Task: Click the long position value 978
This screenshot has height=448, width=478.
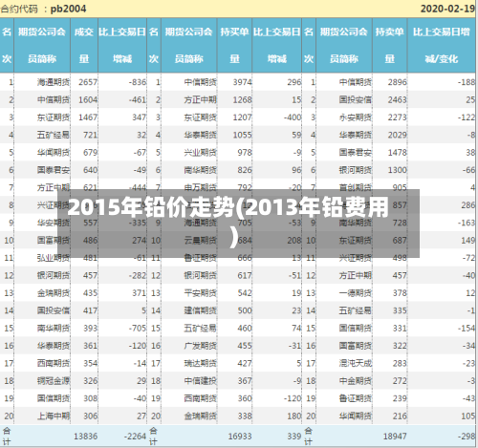Action: pos(245,153)
